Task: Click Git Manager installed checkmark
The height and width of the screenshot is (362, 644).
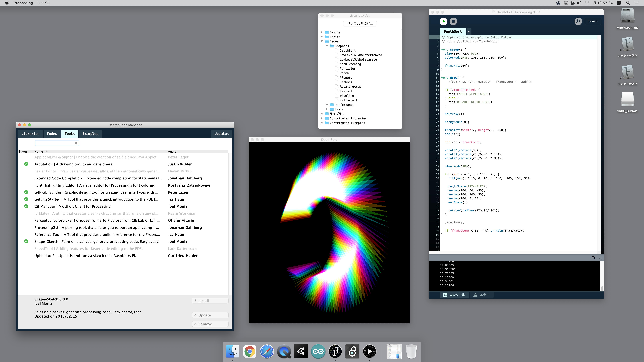Action: point(26,206)
